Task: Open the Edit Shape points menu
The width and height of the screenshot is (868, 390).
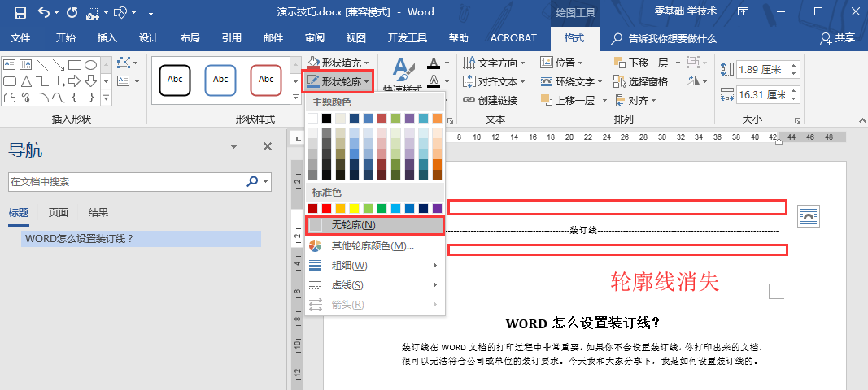Action: 129,63
